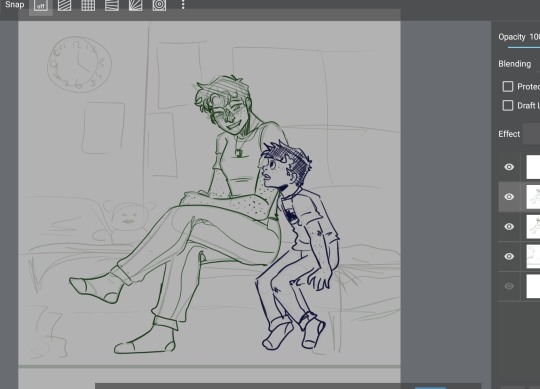Click the Blending label
Screen dimensions: 540x389
[x=515, y=64]
